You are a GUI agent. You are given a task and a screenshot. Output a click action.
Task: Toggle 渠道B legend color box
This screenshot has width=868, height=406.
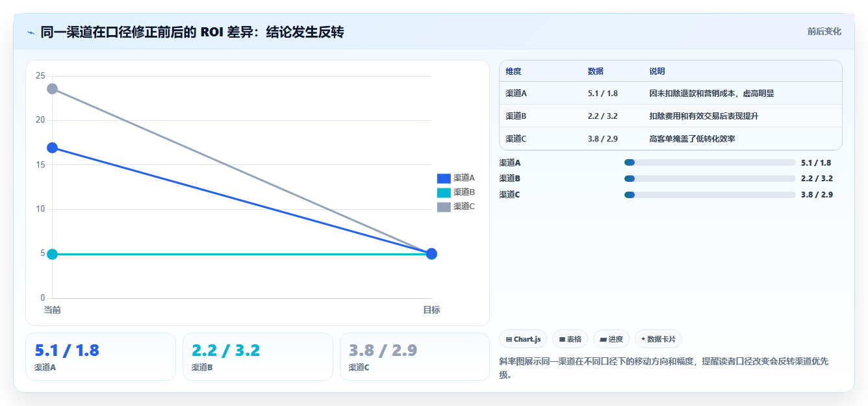click(x=444, y=192)
